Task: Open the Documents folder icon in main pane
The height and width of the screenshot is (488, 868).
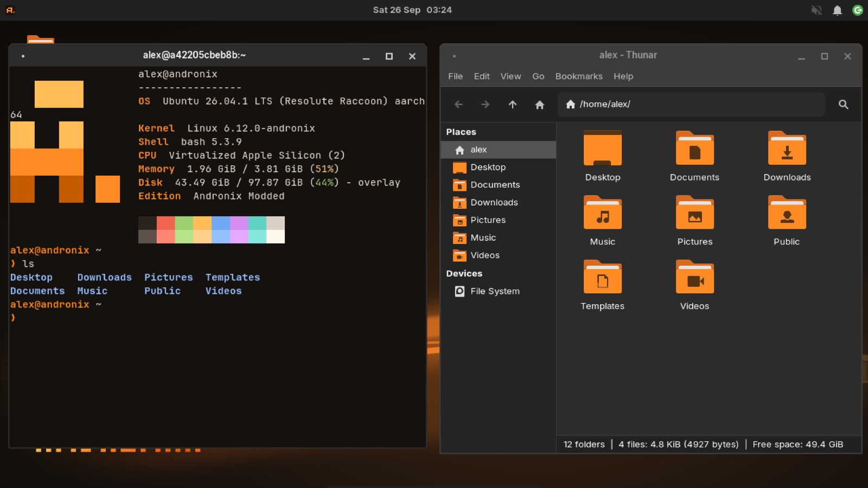Action: [694, 148]
